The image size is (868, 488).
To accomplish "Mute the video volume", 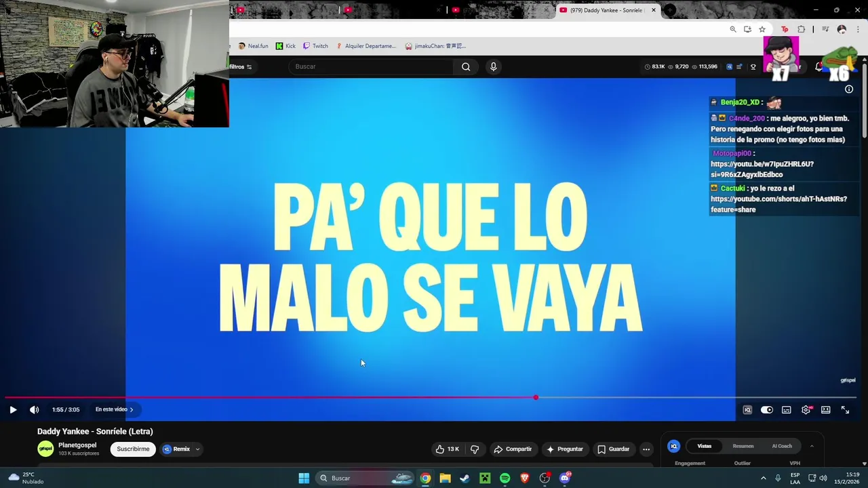I will tap(35, 409).
